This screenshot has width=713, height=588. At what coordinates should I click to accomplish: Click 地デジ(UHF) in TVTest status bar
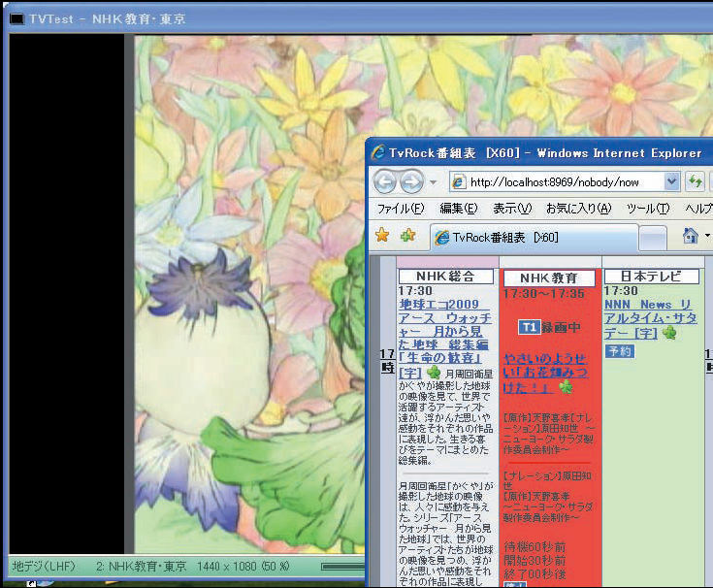click(x=44, y=567)
